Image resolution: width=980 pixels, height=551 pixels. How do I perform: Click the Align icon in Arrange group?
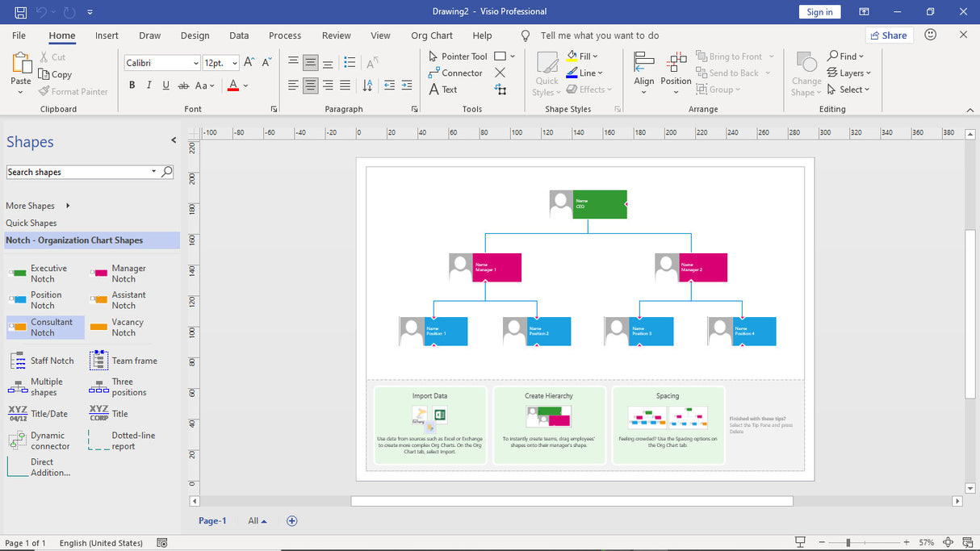coord(643,71)
